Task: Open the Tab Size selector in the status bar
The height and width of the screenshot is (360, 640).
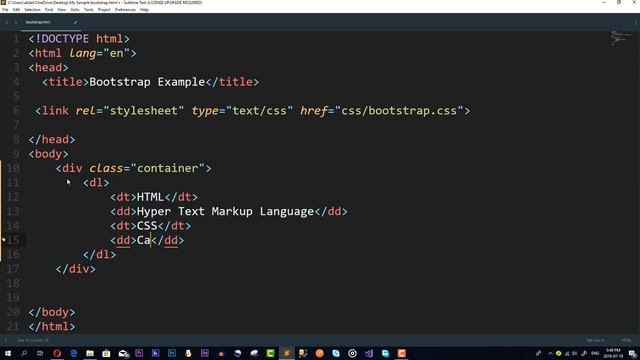Action: (595, 340)
